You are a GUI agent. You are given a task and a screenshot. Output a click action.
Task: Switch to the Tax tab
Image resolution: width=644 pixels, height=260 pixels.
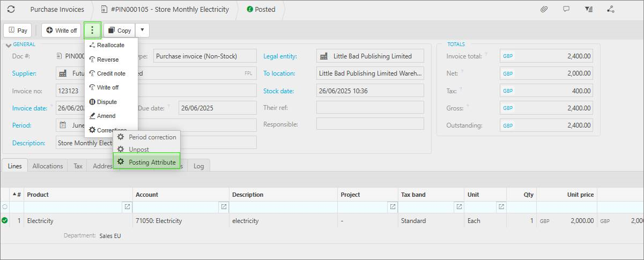coord(78,166)
